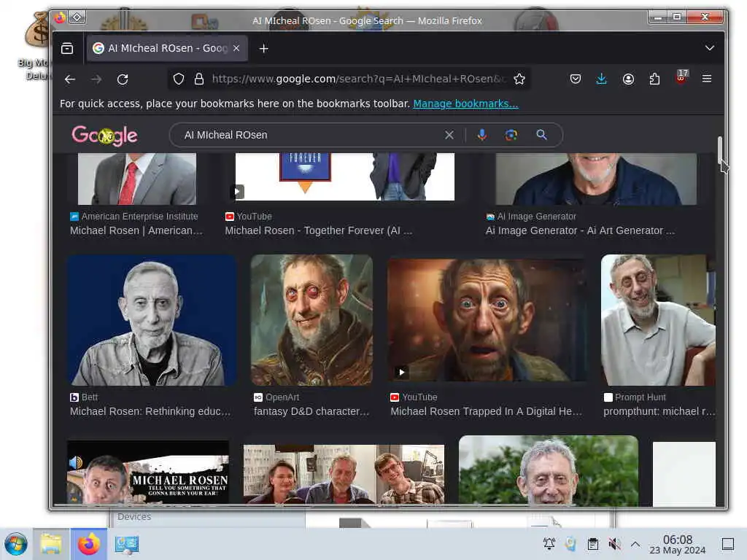This screenshot has height=560, width=747.
Task: Click the page vertical scrollbar thumb
Action: [x=720, y=149]
